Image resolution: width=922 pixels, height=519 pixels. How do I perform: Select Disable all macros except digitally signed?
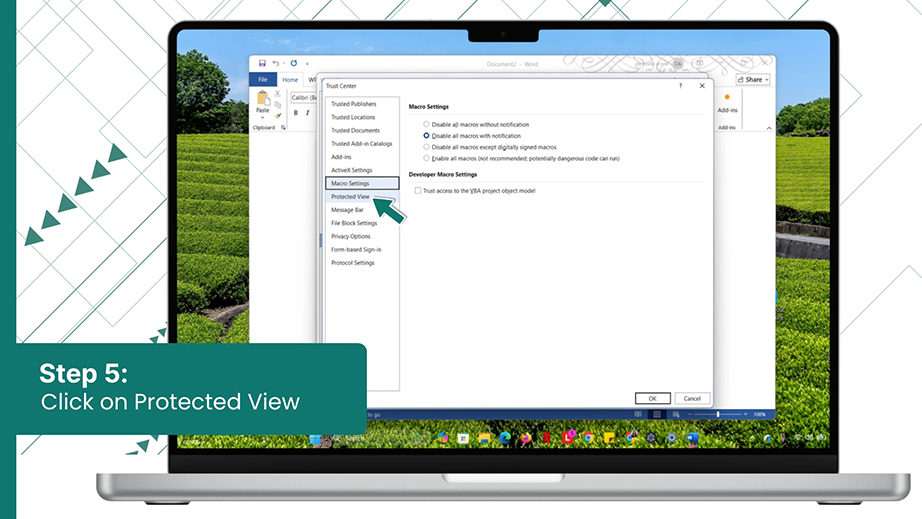tap(426, 147)
